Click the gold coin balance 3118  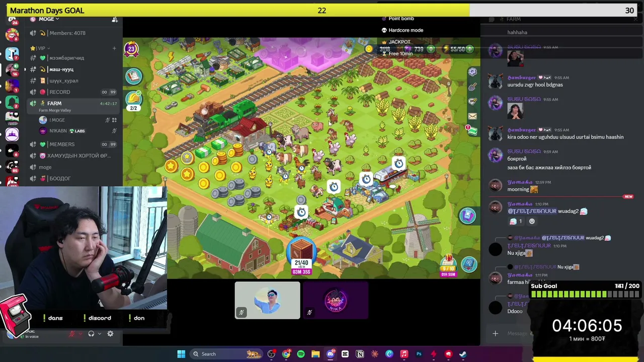point(384,49)
